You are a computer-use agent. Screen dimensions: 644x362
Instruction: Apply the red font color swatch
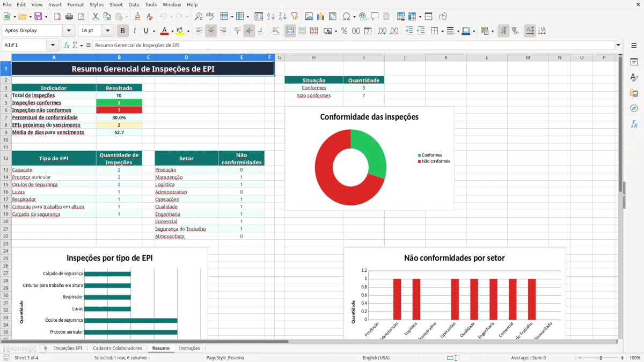(165, 31)
